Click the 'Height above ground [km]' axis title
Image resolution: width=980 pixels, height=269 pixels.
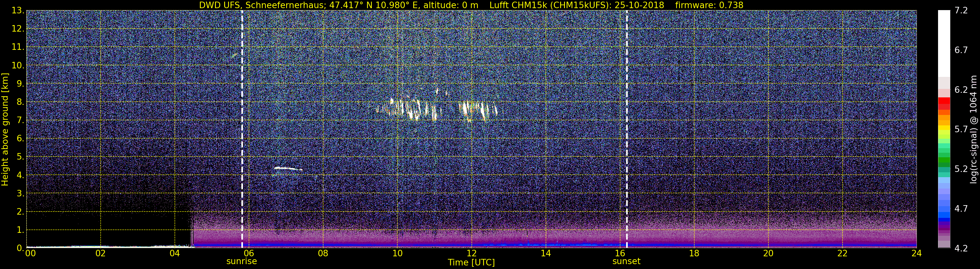tap(5, 130)
